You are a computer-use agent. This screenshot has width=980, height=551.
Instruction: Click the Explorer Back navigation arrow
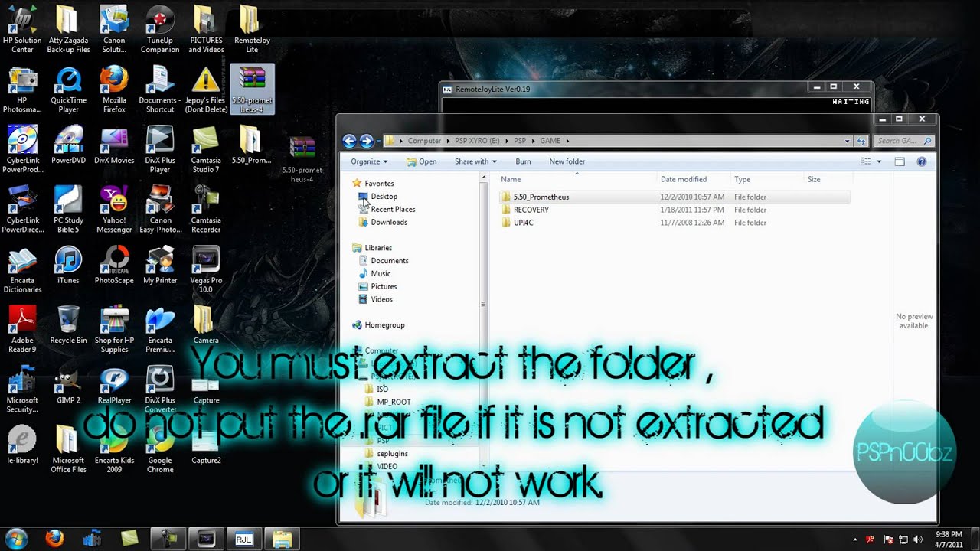350,141
